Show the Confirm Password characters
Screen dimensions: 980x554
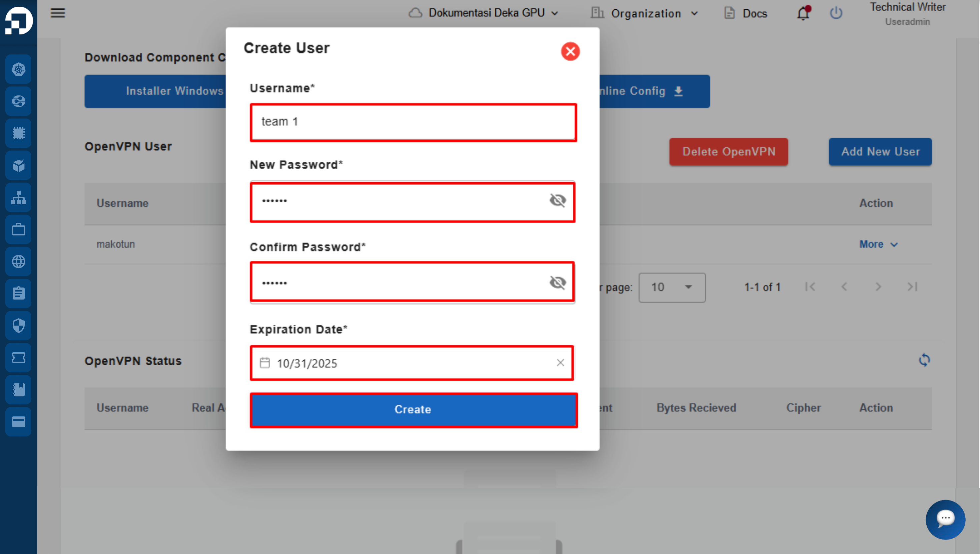coord(557,283)
